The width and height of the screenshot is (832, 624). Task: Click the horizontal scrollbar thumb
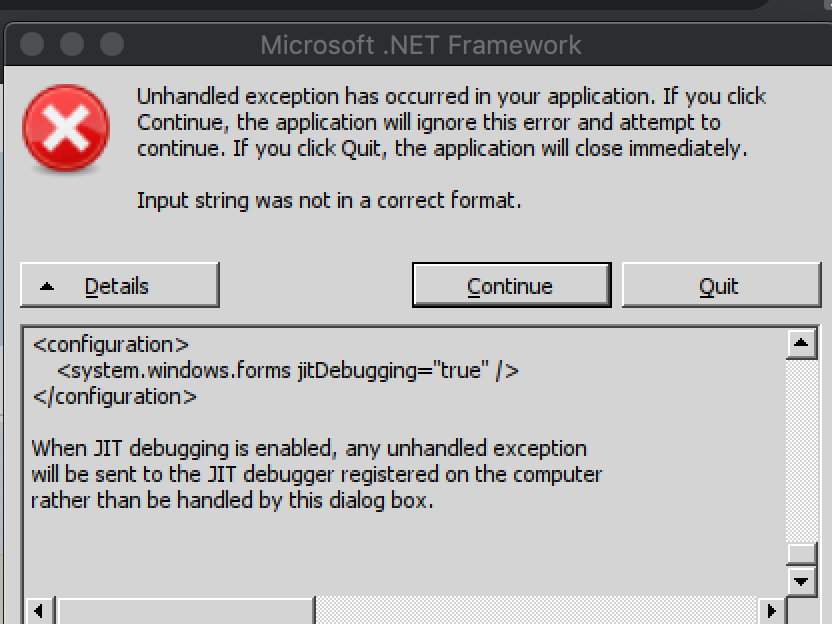(x=186, y=611)
